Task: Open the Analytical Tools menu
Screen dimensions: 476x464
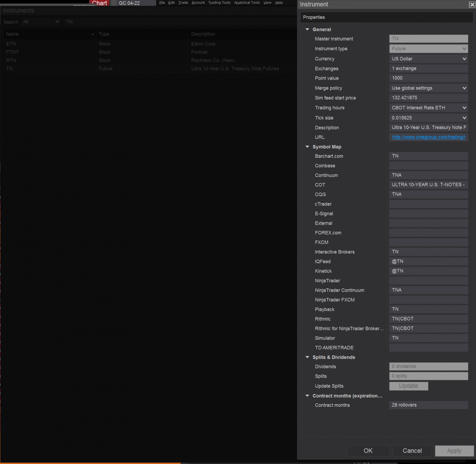Action: 247,3
